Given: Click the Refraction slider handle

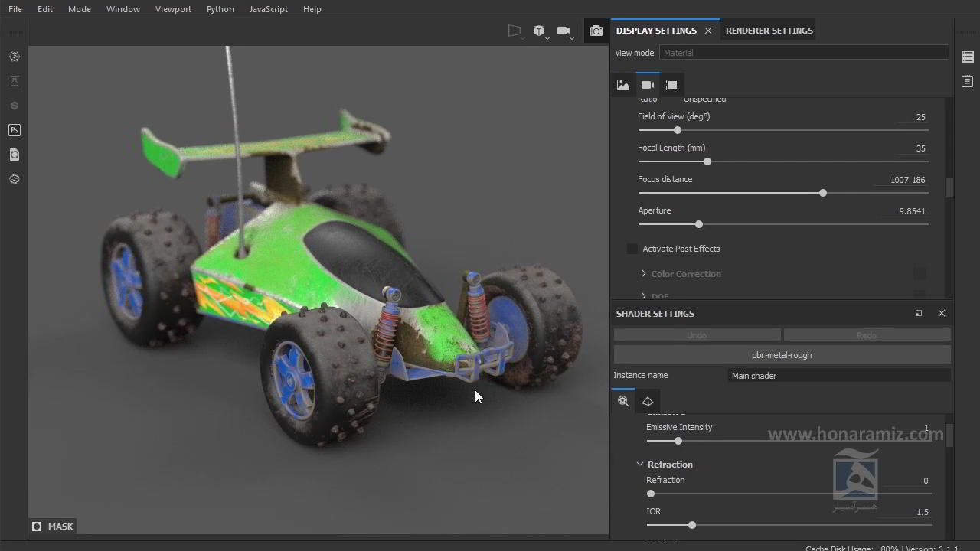Looking at the screenshot, I should pos(651,494).
